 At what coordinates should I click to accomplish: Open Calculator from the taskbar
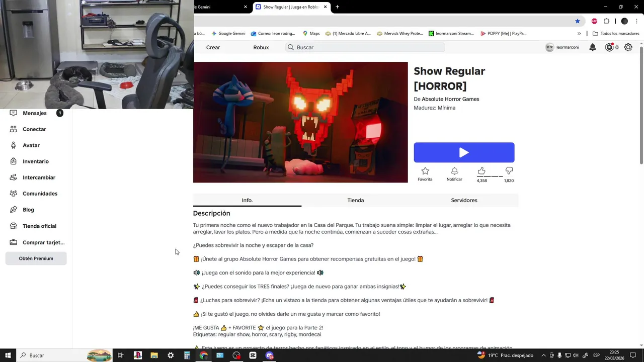[187, 355]
